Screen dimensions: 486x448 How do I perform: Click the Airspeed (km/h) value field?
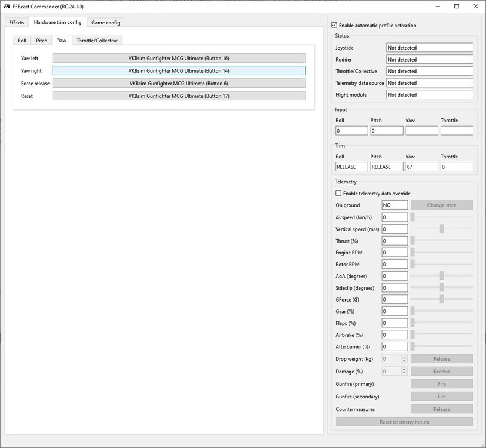click(395, 217)
